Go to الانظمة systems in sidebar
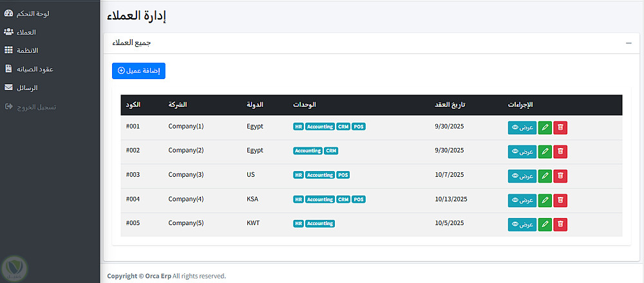Screen dimensions: 644x283 (x=27, y=50)
